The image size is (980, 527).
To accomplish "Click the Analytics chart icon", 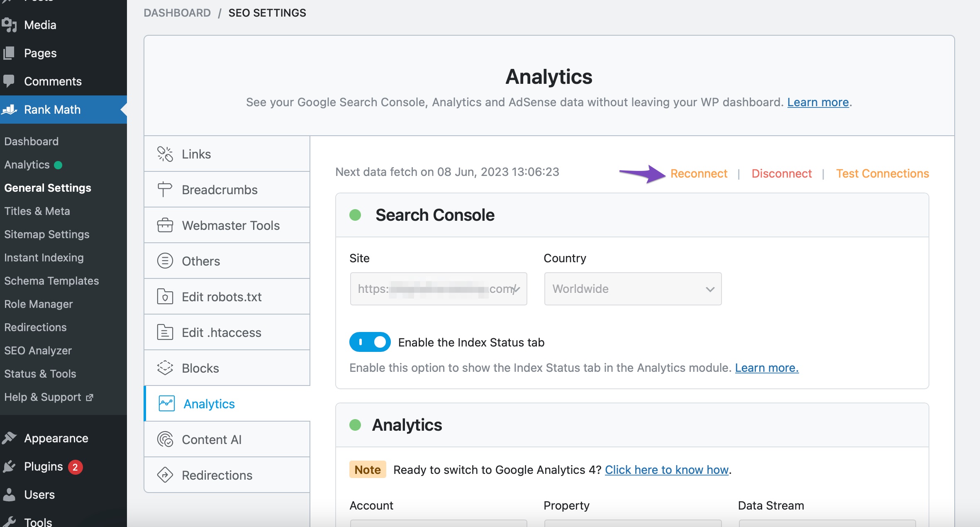I will (166, 404).
